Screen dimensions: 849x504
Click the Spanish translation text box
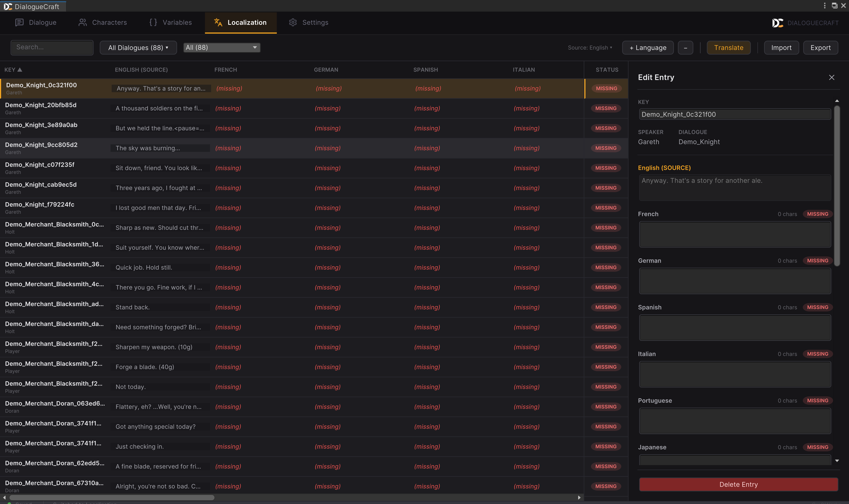click(735, 327)
